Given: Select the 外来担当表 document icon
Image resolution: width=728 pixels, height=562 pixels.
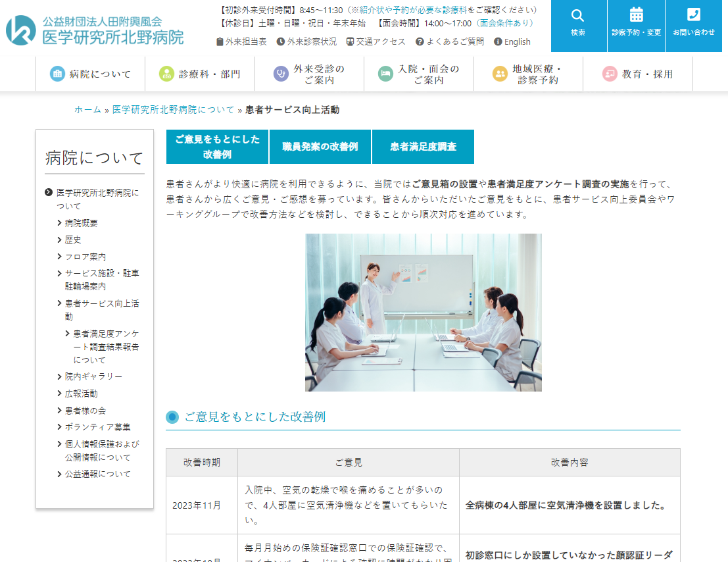Looking at the screenshot, I should coord(220,41).
